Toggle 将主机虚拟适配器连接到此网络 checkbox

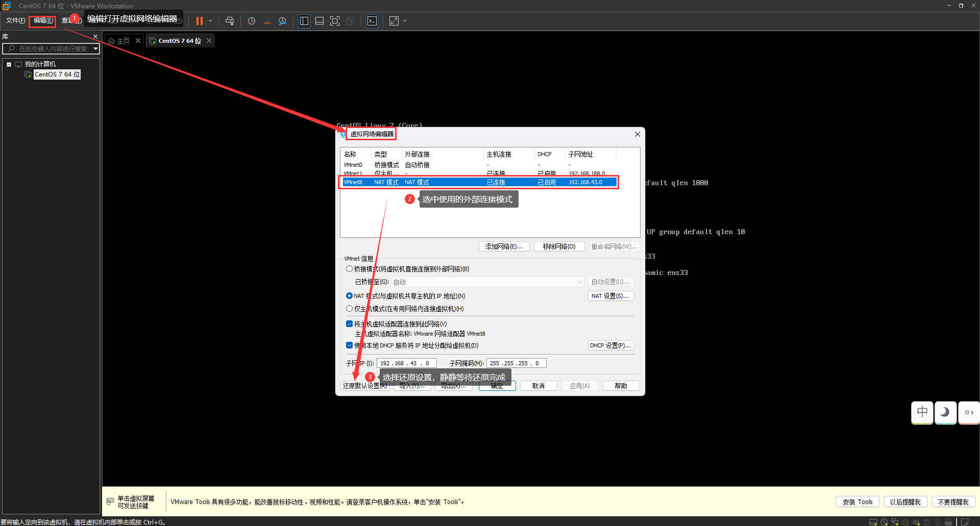(x=349, y=324)
